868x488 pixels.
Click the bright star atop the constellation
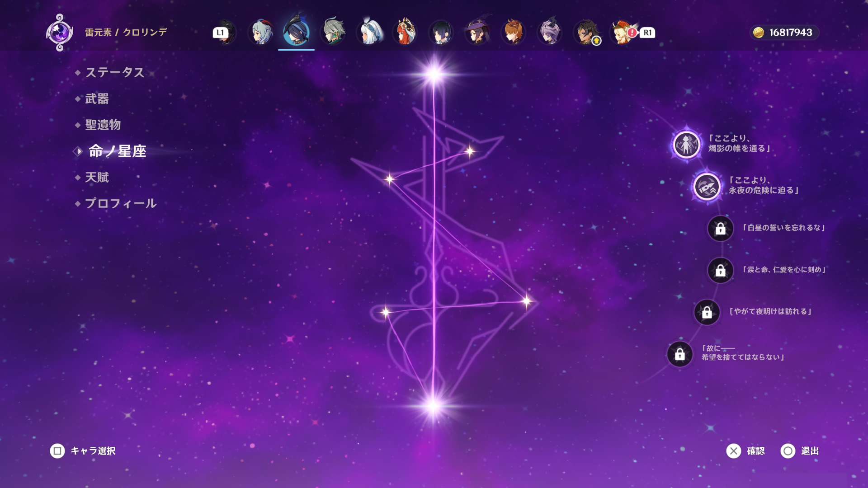434,74
